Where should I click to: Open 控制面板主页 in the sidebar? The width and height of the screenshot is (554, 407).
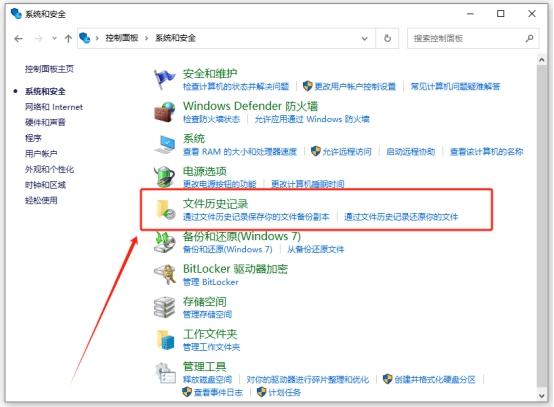49,69
